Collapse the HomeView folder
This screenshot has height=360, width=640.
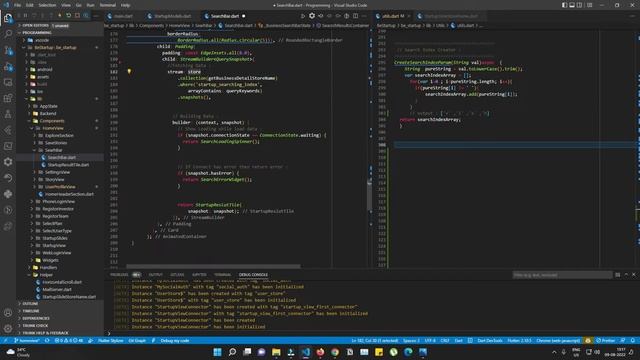point(60,128)
